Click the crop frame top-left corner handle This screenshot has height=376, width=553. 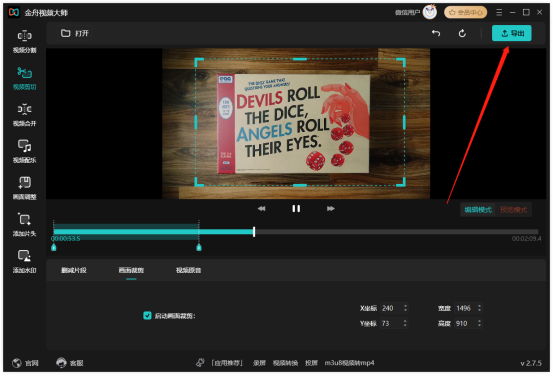[199, 62]
